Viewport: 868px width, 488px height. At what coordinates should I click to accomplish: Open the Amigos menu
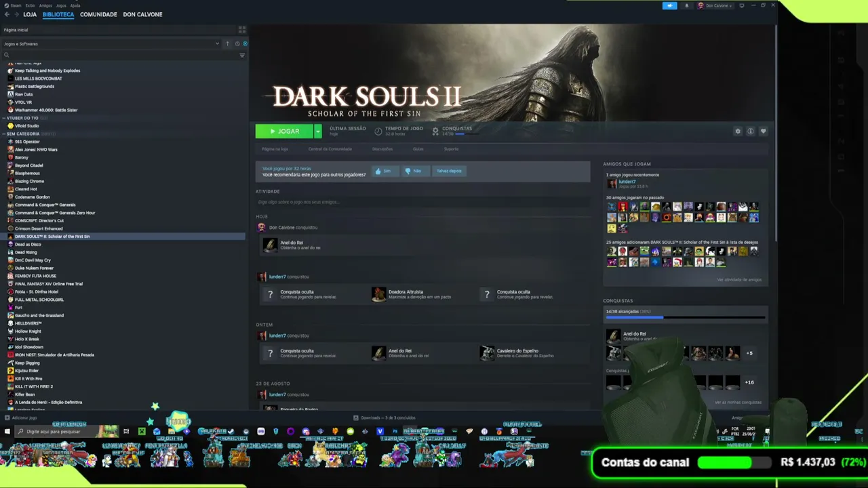click(x=45, y=5)
